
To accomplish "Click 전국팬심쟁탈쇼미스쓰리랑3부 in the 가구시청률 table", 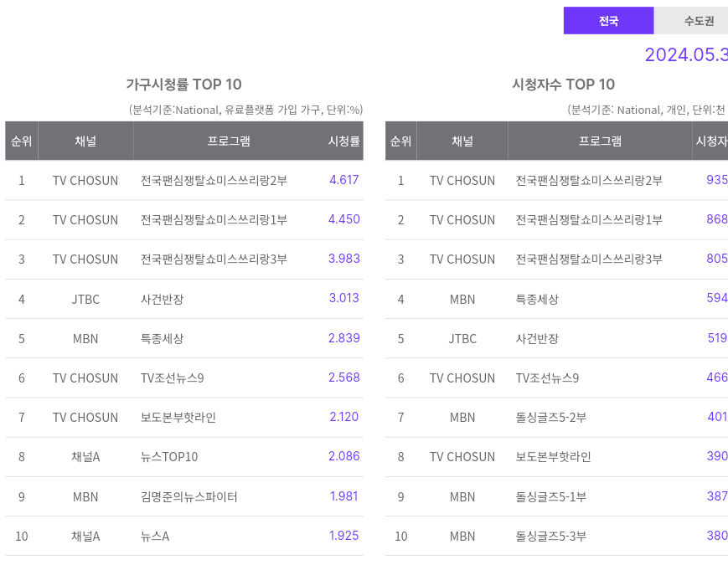I will tap(214, 259).
